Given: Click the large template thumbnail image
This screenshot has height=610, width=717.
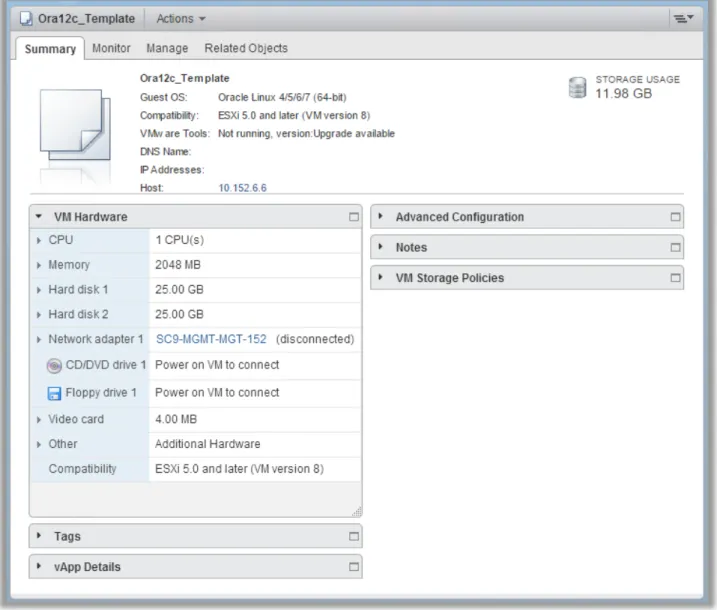Looking at the screenshot, I should (x=75, y=124).
